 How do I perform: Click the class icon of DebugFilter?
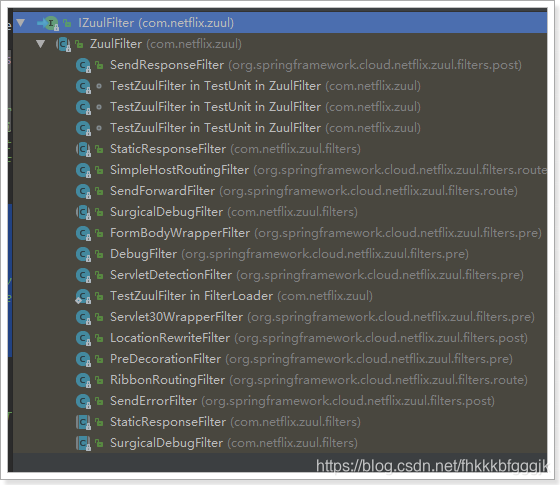click(x=83, y=254)
